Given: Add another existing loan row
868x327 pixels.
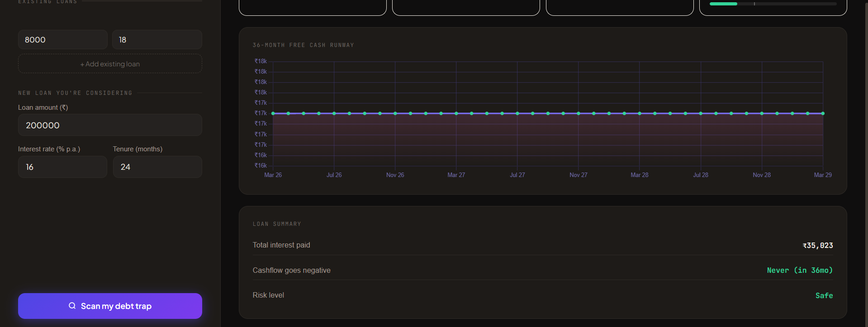Looking at the screenshot, I should (110, 64).
